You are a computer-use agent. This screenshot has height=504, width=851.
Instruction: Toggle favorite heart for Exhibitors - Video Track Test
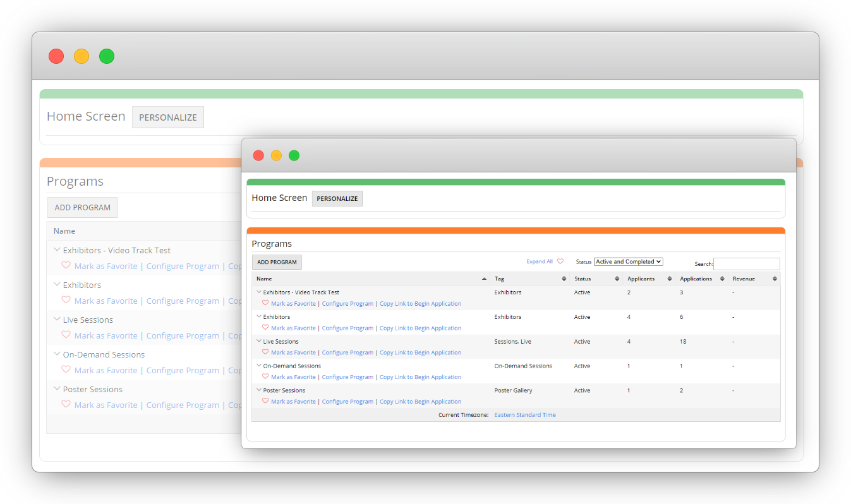click(x=265, y=303)
